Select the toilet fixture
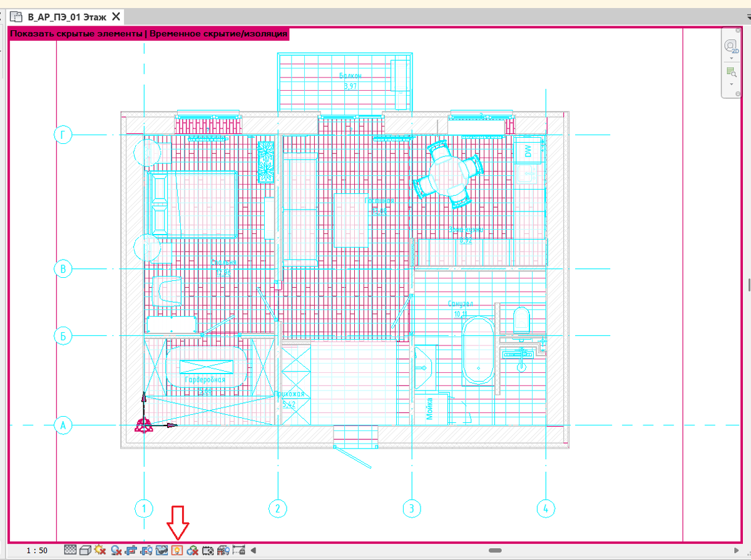 [x=520, y=320]
